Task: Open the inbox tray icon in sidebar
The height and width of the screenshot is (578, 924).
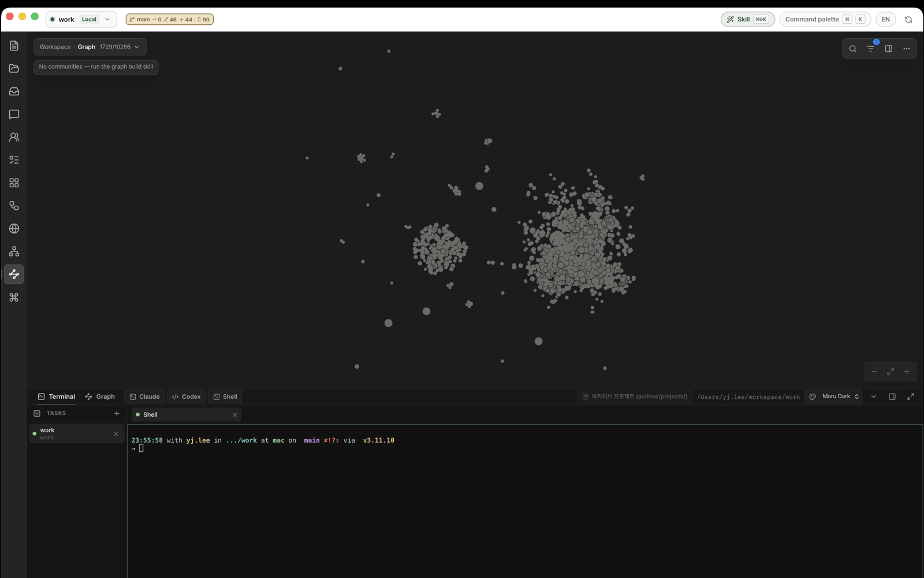Action: [x=14, y=91]
